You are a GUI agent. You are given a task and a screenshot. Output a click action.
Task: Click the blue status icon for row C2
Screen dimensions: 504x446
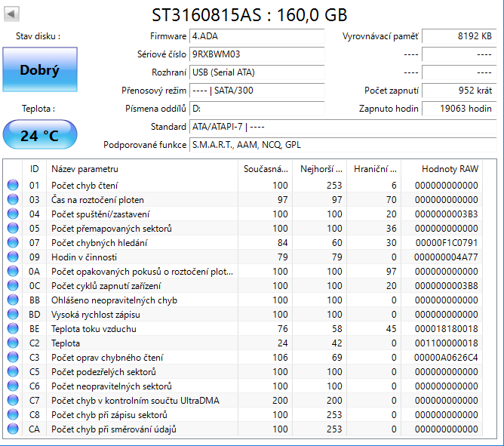[x=13, y=343]
